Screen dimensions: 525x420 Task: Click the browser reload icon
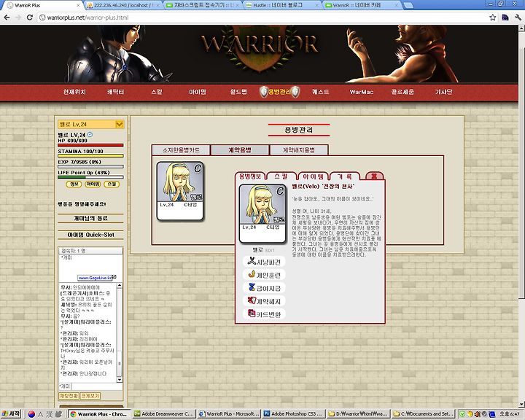[30, 17]
